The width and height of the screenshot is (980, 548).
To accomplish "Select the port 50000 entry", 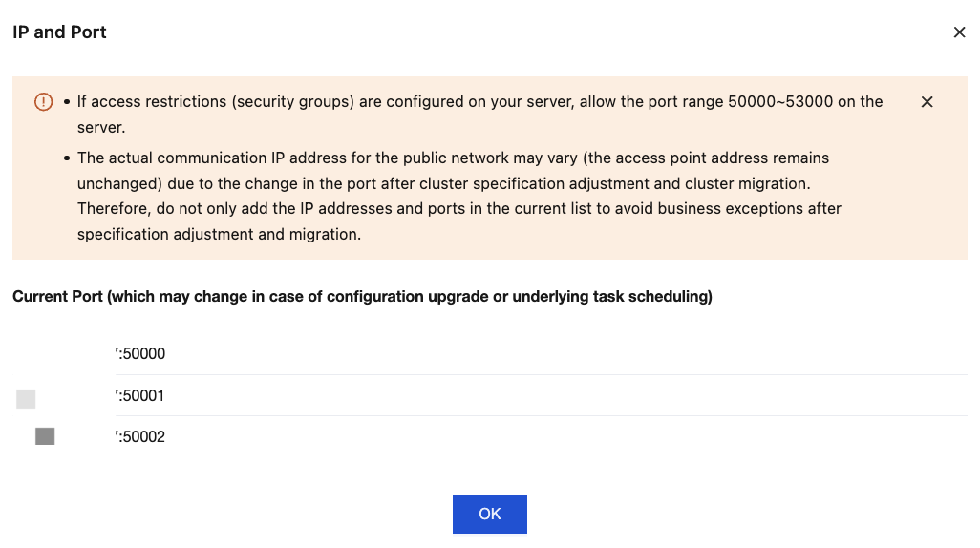I will coord(140,354).
